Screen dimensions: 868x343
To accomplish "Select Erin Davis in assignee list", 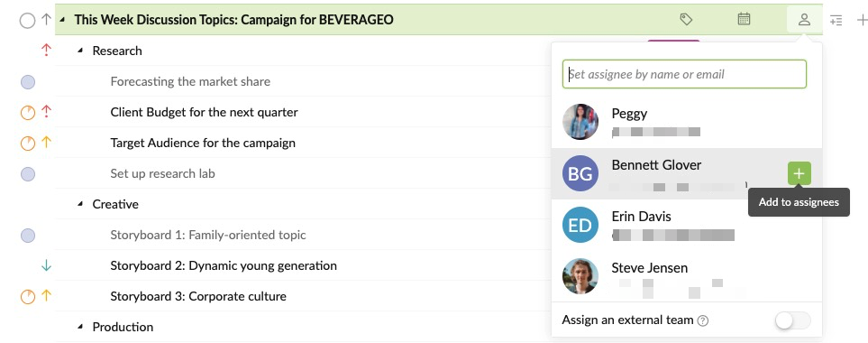I will click(687, 225).
